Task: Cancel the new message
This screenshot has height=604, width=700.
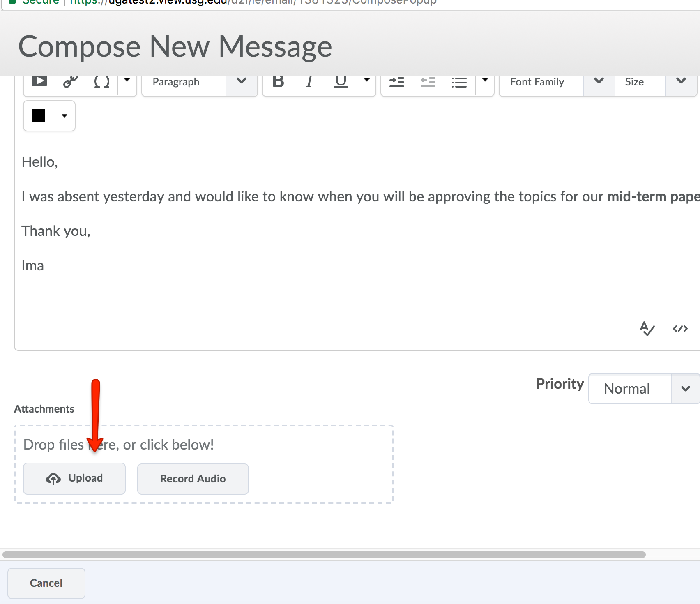Action: 46,583
